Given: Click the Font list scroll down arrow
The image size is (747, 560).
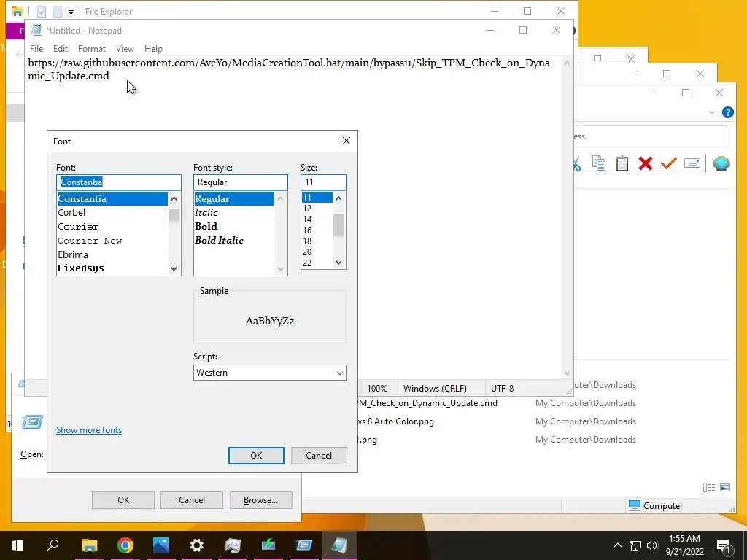Looking at the screenshot, I should coord(174,268).
